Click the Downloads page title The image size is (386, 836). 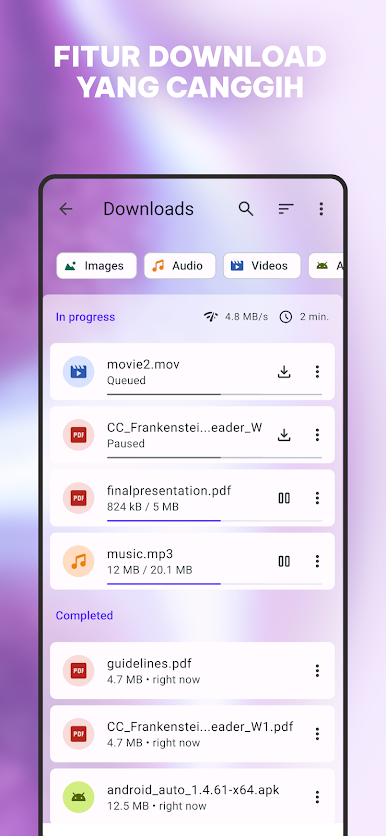(x=149, y=209)
